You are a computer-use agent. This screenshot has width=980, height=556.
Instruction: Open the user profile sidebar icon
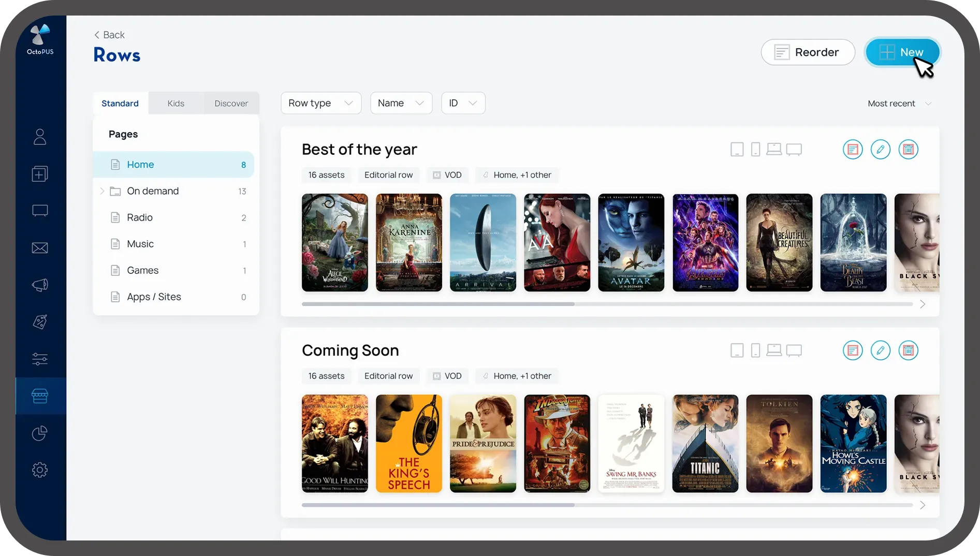(x=40, y=137)
